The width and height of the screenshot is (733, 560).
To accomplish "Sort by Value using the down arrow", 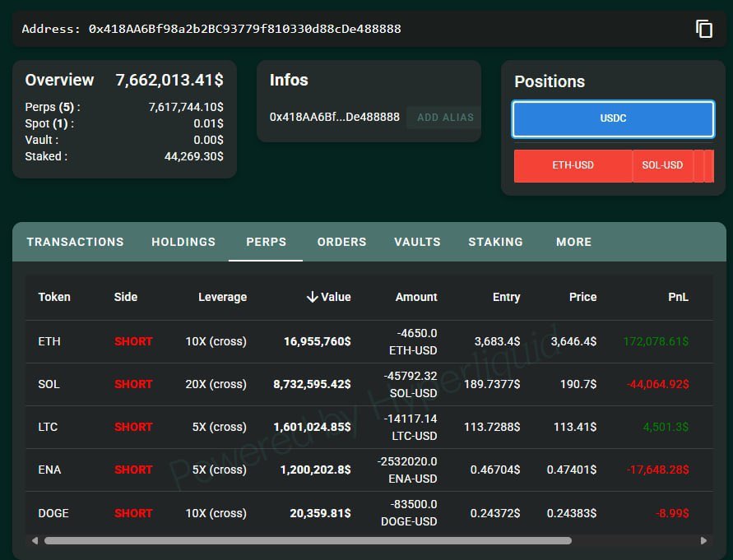I will pyautogui.click(x=312, y=297).
